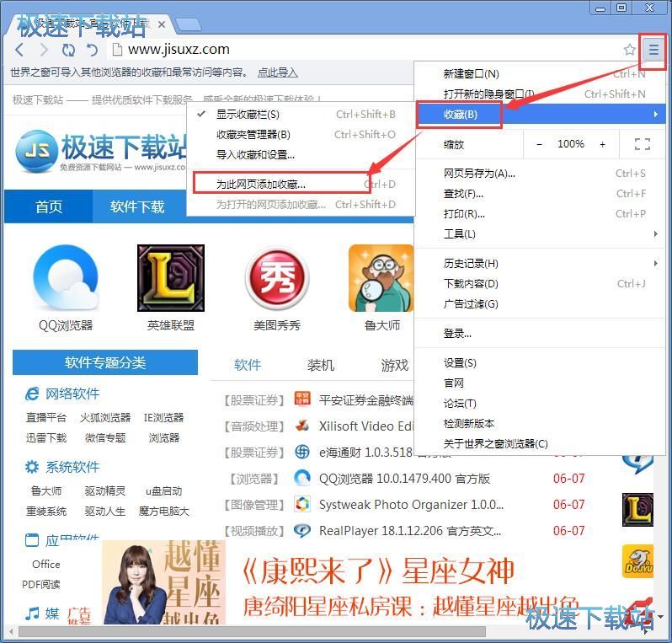672x643 pixels.
Task: Click the forward navigation arrow
Action: (44, 50)
